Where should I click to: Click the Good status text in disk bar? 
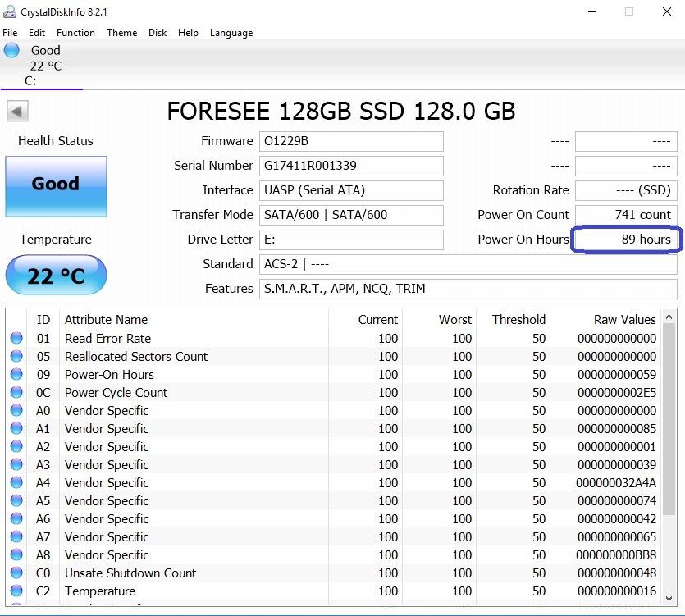coord(45,50)
